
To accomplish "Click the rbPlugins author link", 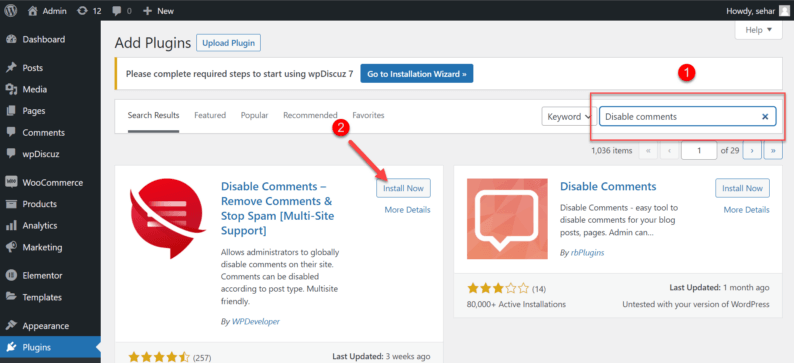I will click(x=586, y=252).
